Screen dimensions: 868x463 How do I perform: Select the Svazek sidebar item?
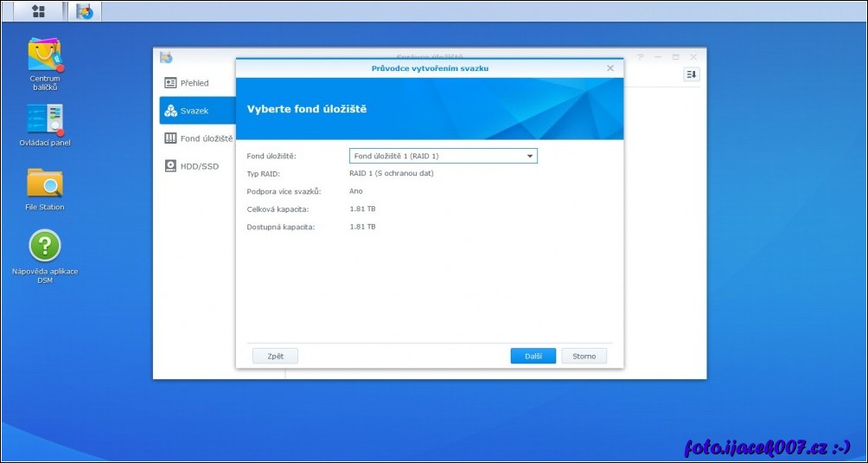196,111
